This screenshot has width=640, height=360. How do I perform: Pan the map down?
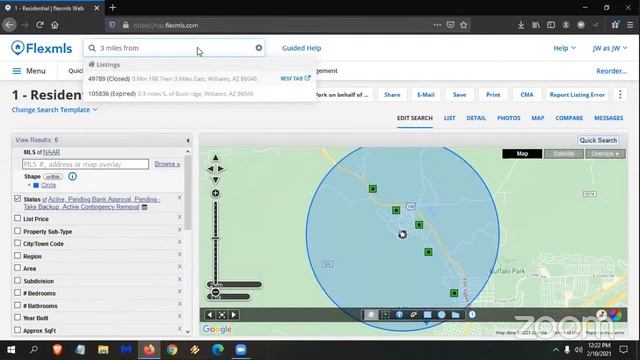(216, 180)
